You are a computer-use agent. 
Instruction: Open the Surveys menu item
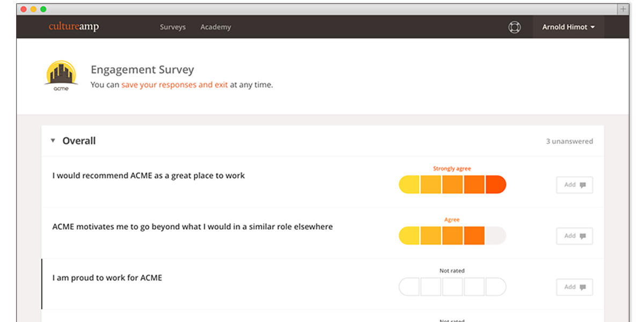173,27
